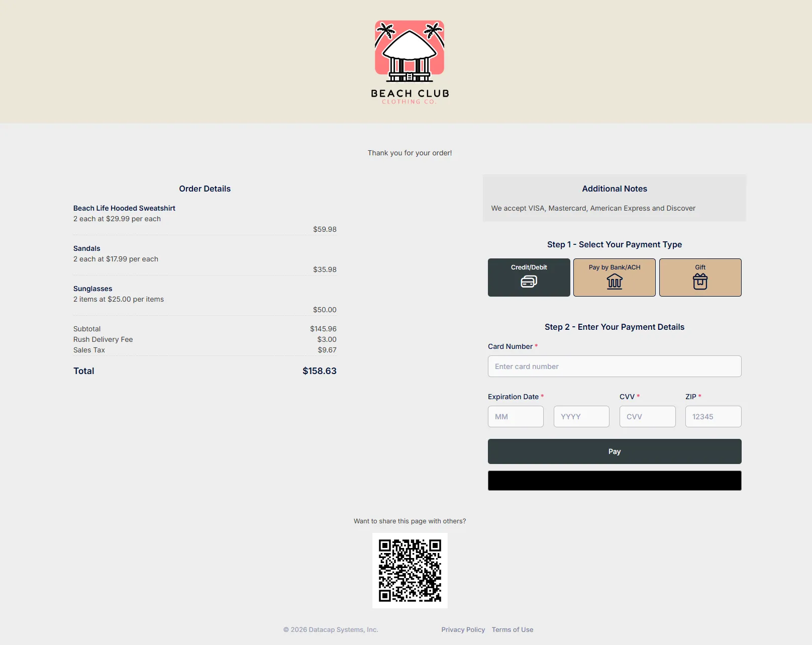
Task: Click the Beach Life Hooded Sweatshirt item name
Action: tap(124, 208)
